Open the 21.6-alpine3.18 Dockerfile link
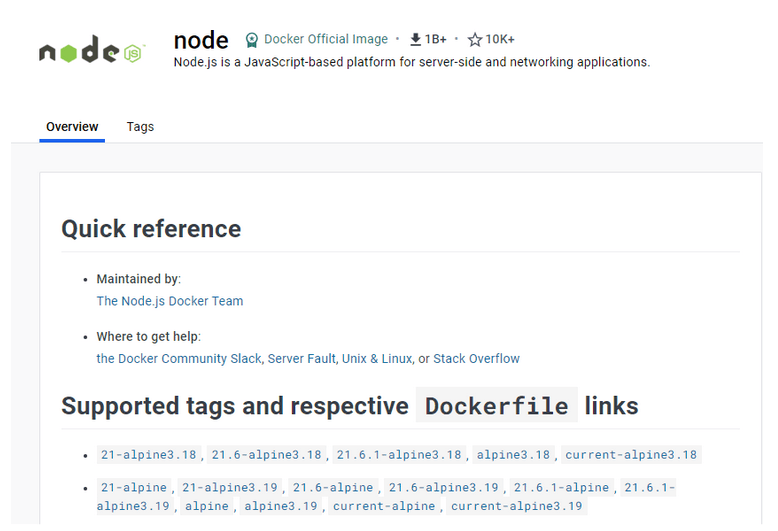The image size is (778, 531). tap(266, 455)
